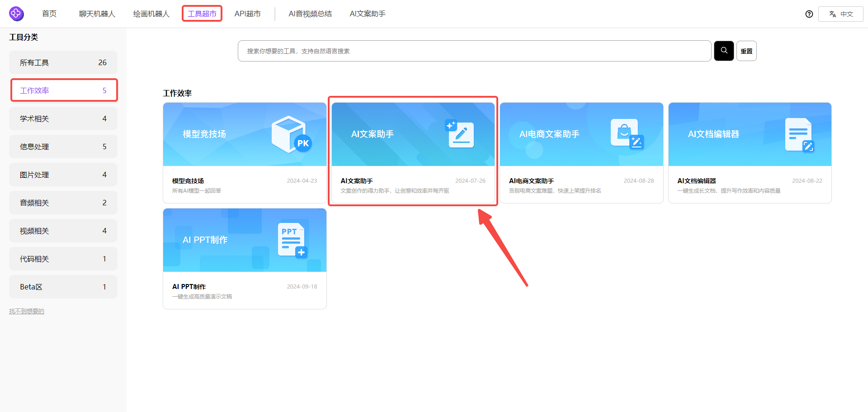Open the 绘画机器人 tab
Image resolution: width=868 pixels, height=412 pixels.
(151, 14)
